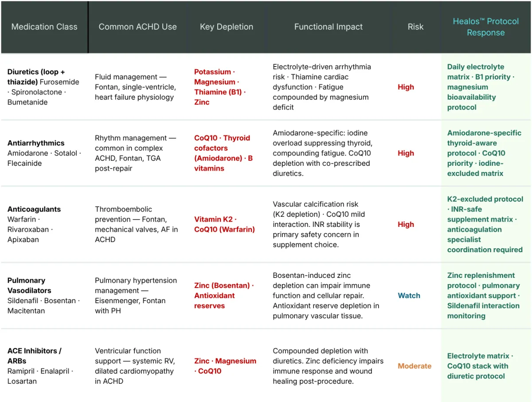Click the Key Depletion column header
532x402 pixels.
[x=227, y=27]
